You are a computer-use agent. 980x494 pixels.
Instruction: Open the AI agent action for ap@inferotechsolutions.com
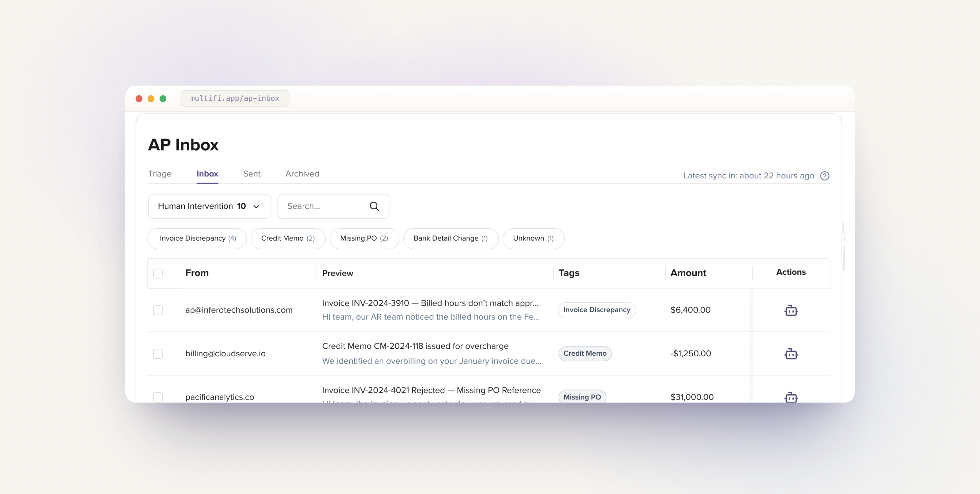click(791, 310)
